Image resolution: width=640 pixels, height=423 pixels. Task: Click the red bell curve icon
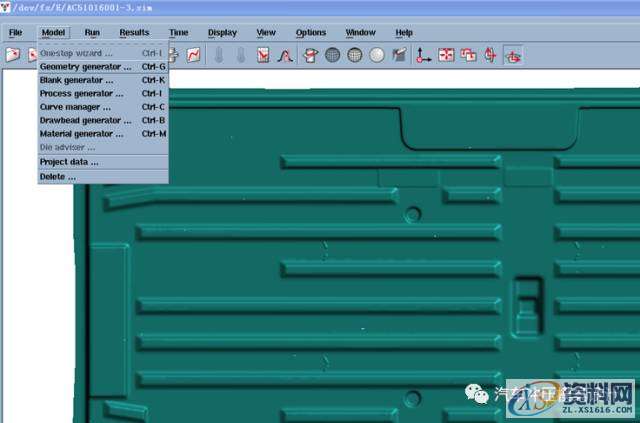[x=284, y=55]
